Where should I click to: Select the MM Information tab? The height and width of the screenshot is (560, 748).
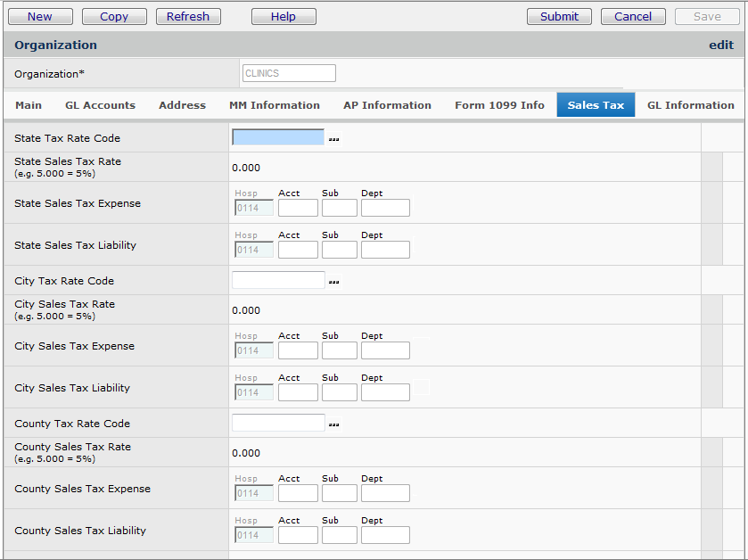click(275, 105)
